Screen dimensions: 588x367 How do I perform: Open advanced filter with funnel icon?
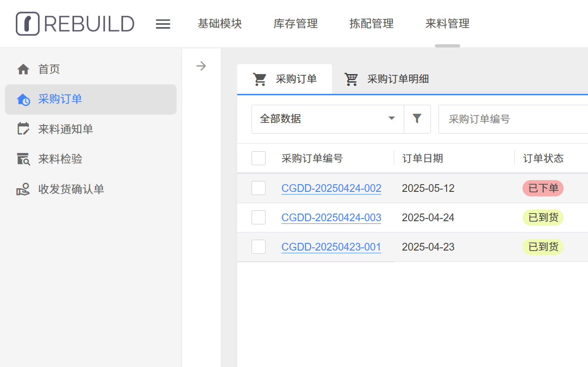pyautogui.click(x=417, y=119)
